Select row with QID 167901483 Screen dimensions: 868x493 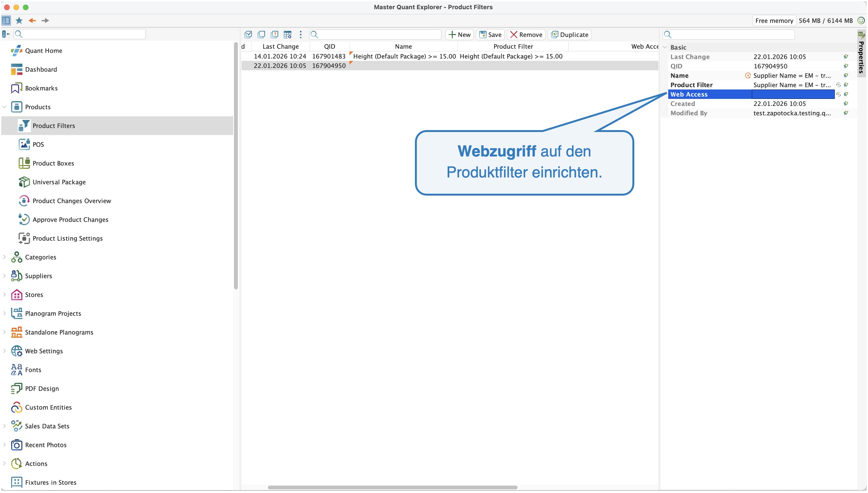[x=450, y=57]
